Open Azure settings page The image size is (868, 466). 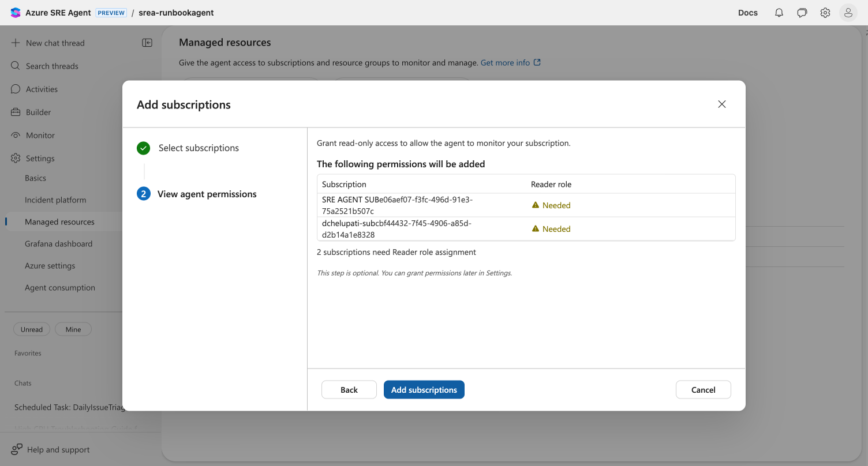[x=50, y=266]
